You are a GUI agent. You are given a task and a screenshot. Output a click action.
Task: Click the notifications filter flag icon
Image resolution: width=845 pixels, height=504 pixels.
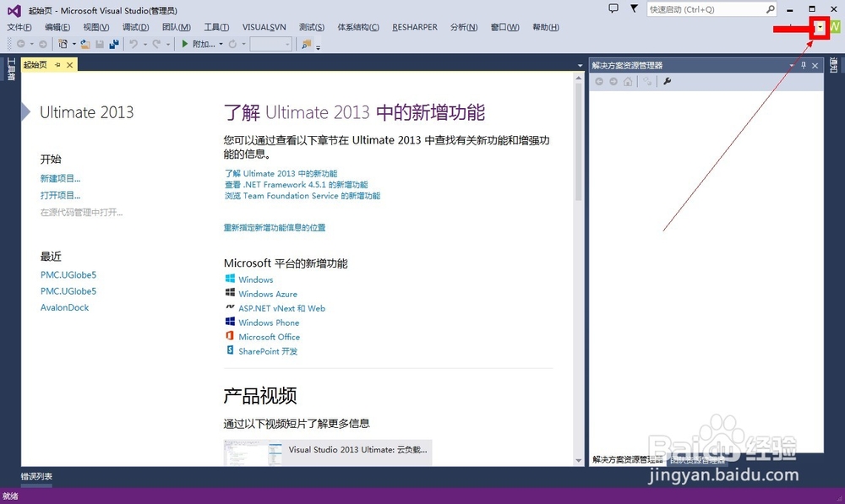635,8
